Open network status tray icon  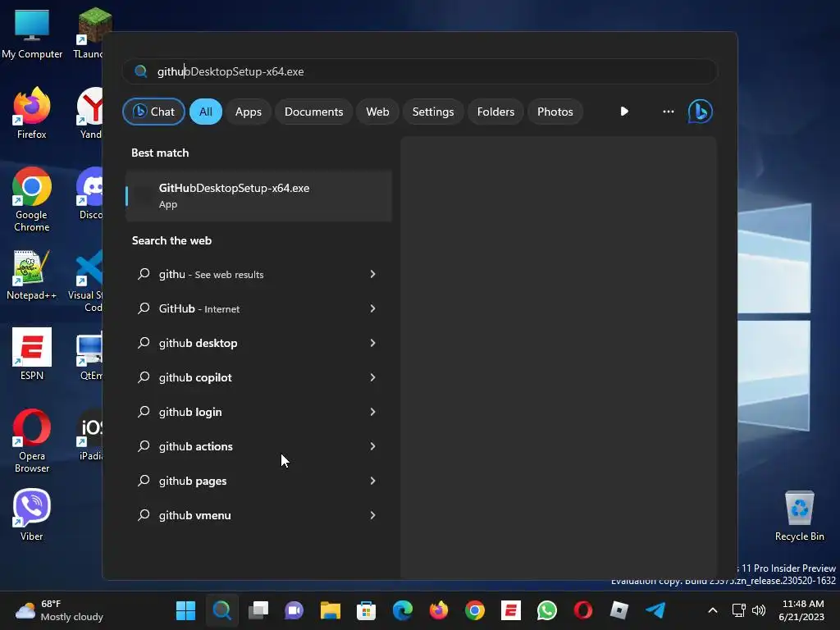(x=739, y=610)
